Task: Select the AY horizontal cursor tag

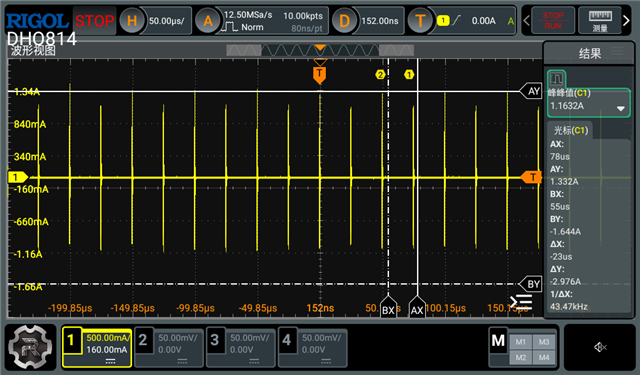Action: 531,91
